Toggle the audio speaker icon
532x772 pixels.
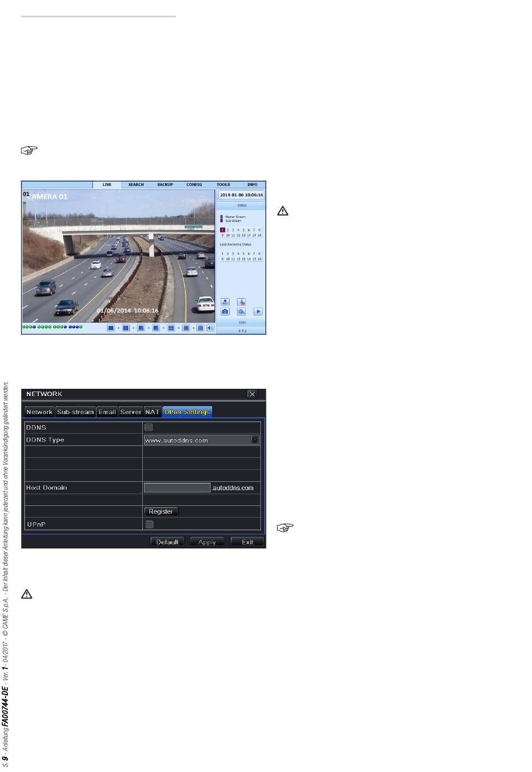211,328
